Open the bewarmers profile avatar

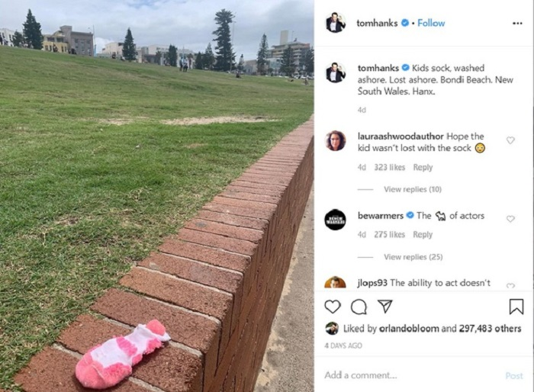335,220
